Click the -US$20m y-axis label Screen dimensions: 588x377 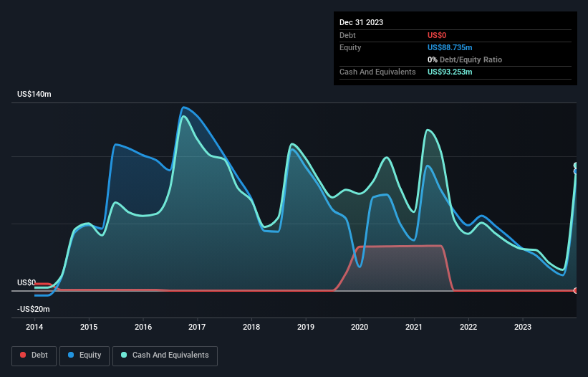pos(34,309)
